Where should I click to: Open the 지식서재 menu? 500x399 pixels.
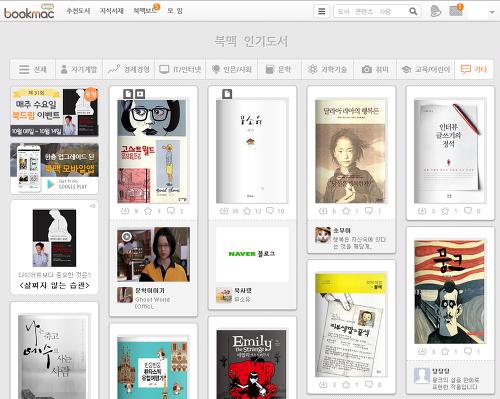click(x=112, y=11)
